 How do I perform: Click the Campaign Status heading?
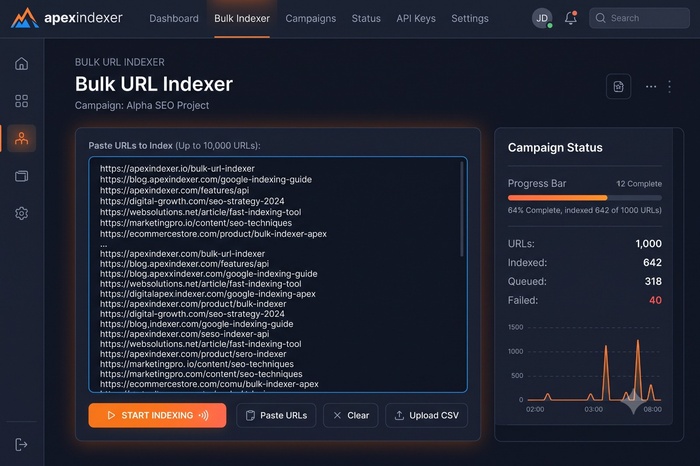point(555,148)
